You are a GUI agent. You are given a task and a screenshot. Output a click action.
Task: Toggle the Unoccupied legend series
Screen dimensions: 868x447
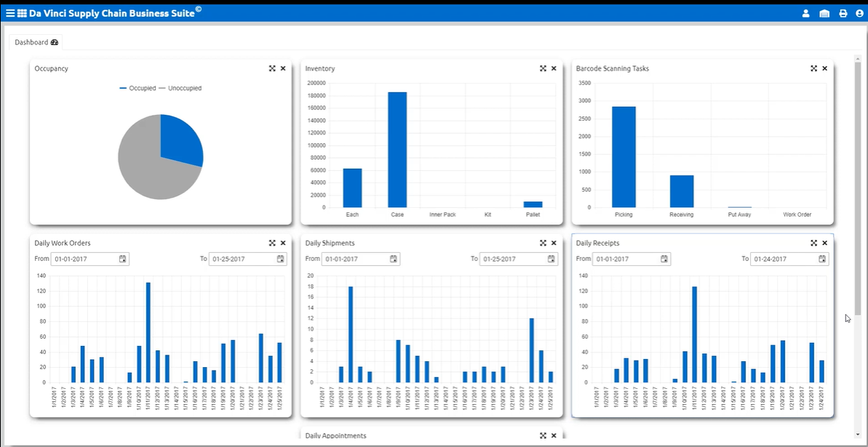tap(180, 88)
